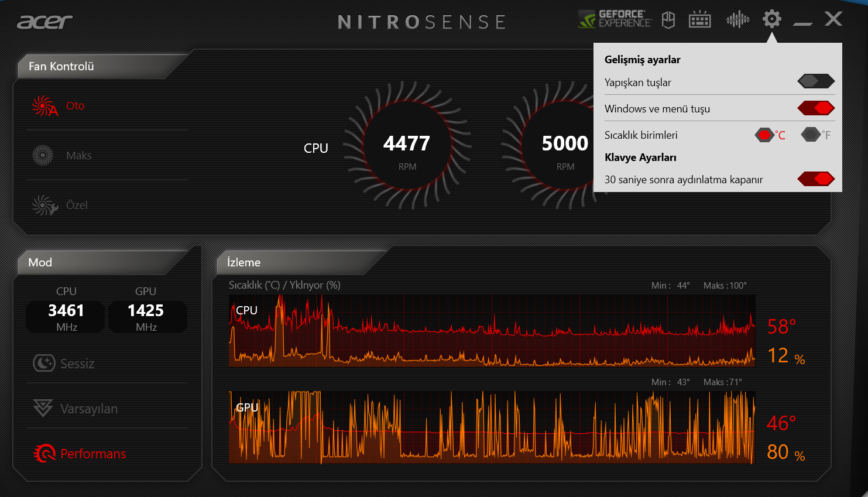Viewport: 868px width, 497px height.
Task: Click the NITROSENSE title text
Action: coord(421,22)
